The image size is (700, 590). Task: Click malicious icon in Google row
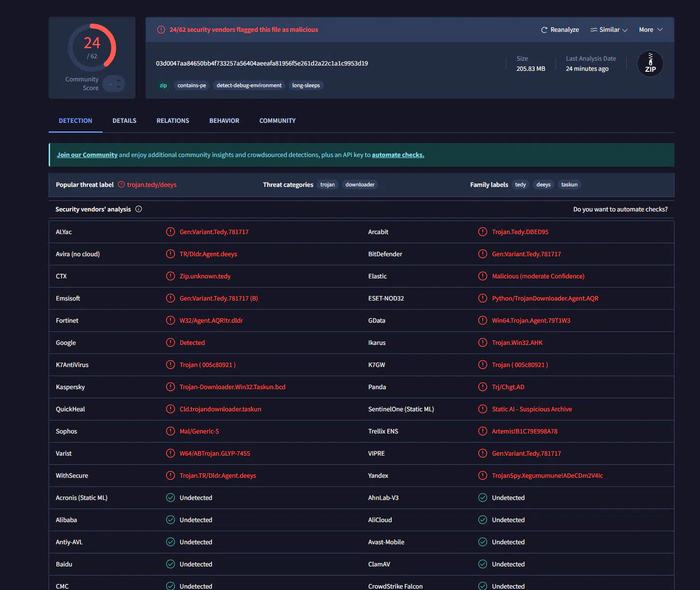(171, 342)
